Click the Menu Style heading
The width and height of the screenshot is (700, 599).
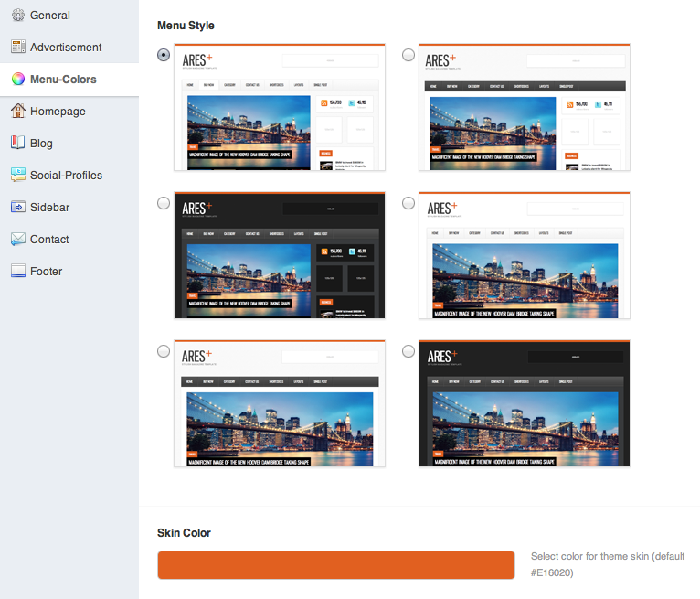tap(186, 26)
